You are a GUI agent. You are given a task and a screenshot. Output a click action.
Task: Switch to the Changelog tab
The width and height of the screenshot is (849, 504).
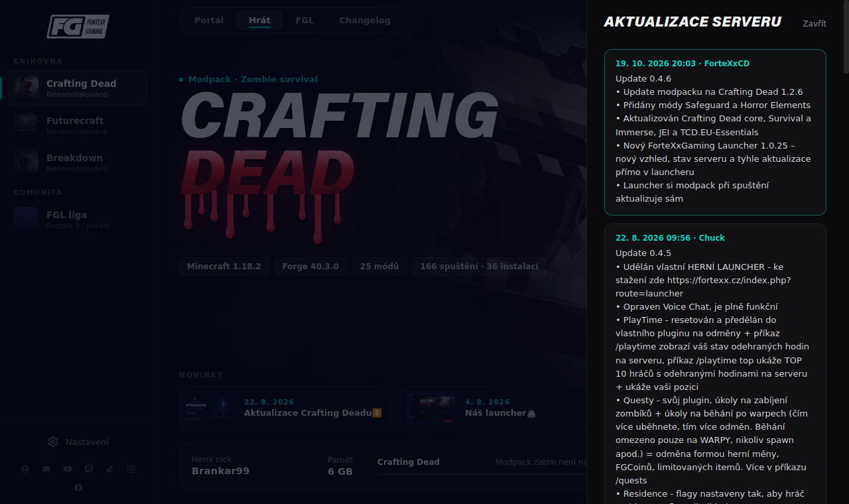[365, 21]
